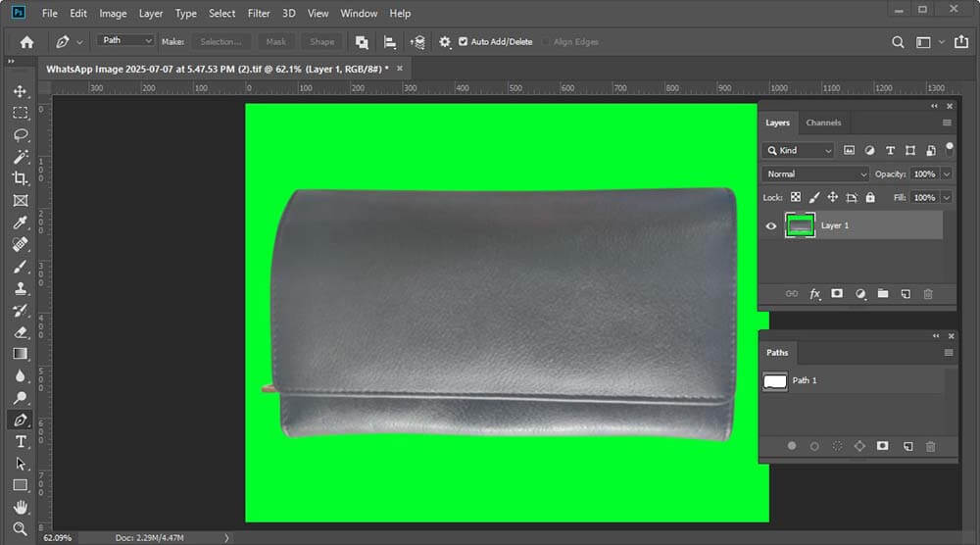Image resolution: width=980 pixels, height=545 pixels.
Task: Select the Eraser tool
Action: click(20, 332)
